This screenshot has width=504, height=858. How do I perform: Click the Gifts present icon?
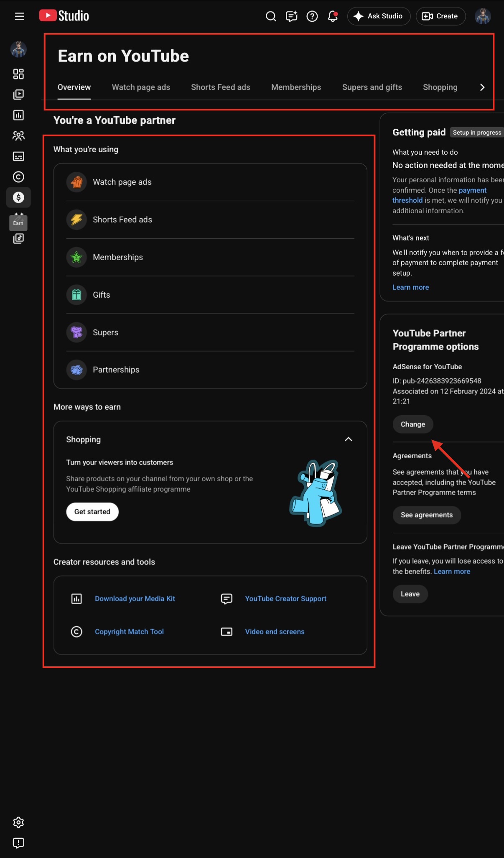[x=76, y=295]
